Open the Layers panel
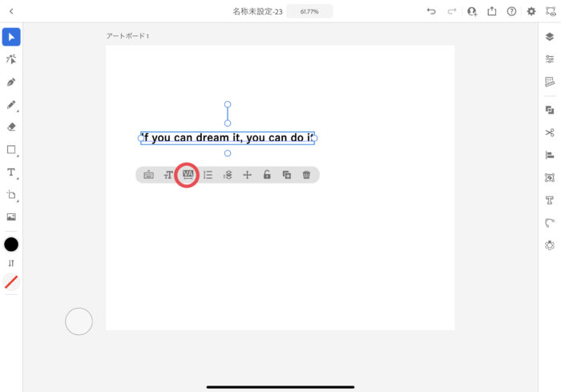561x392 pixels. (x=550, y=37)
